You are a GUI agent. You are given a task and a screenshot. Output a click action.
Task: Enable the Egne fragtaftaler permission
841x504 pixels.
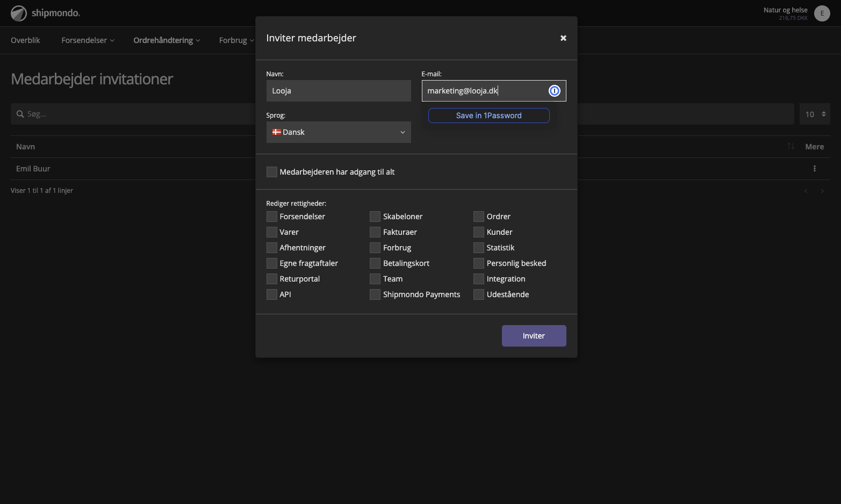(272, 263)
